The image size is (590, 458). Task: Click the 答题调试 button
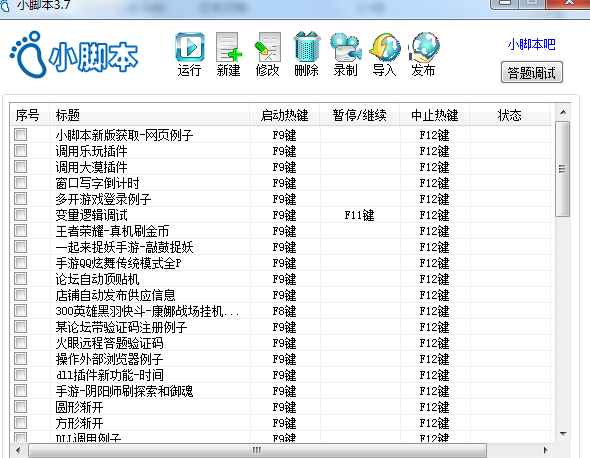(532, 72)
